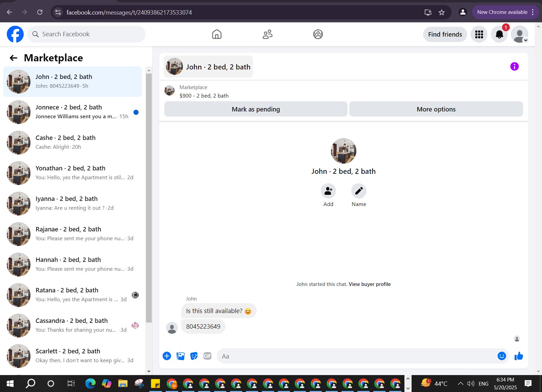This screenshot has height=392, width=542.
Task: Go to the Home feed icon
Action: (217, 34)
